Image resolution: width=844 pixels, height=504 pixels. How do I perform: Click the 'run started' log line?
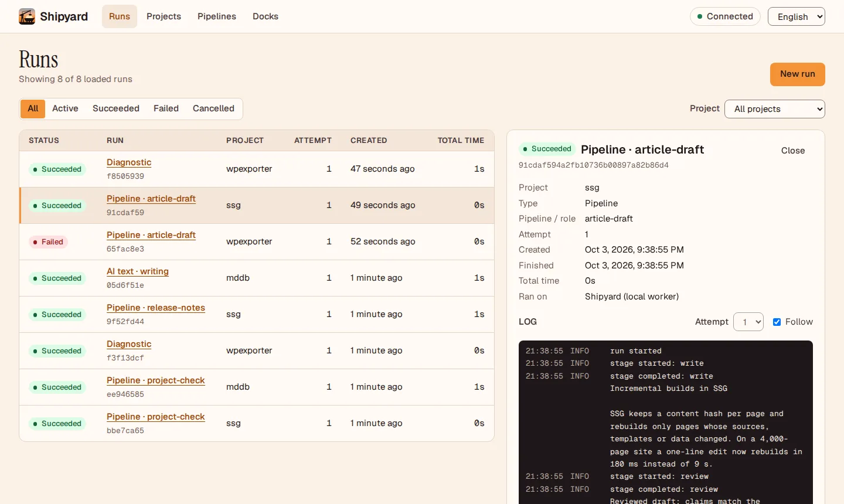tap(636, 351)
